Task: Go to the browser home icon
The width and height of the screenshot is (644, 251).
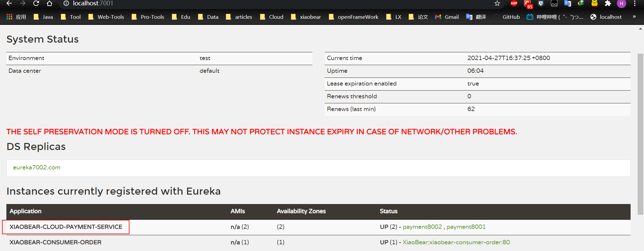Action: (49, 3)
